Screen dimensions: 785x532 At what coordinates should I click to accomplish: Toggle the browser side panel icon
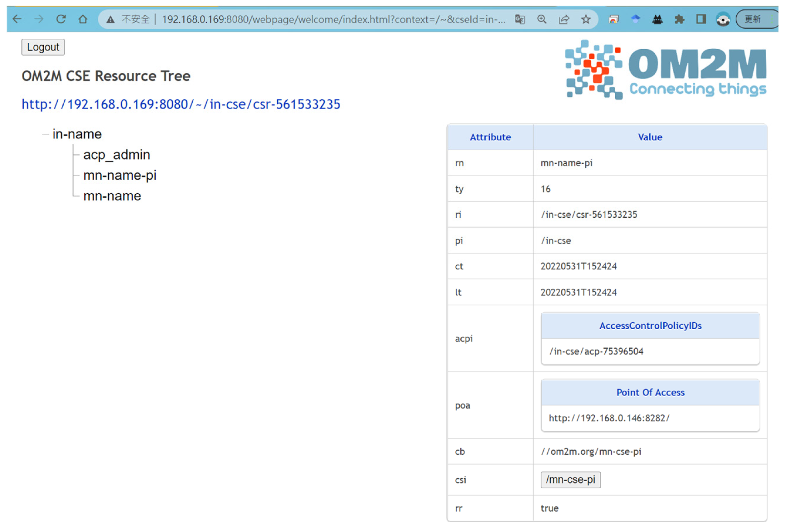tap(701, 19)
